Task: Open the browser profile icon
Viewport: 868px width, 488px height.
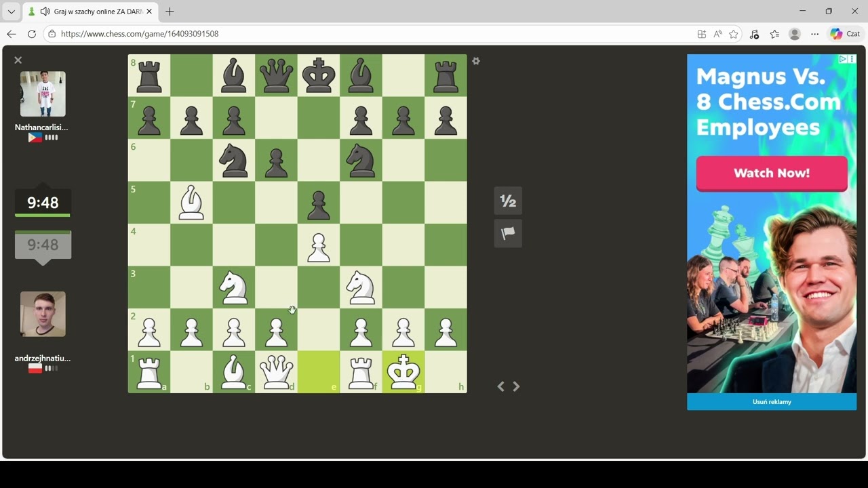Action: point(795,34)
